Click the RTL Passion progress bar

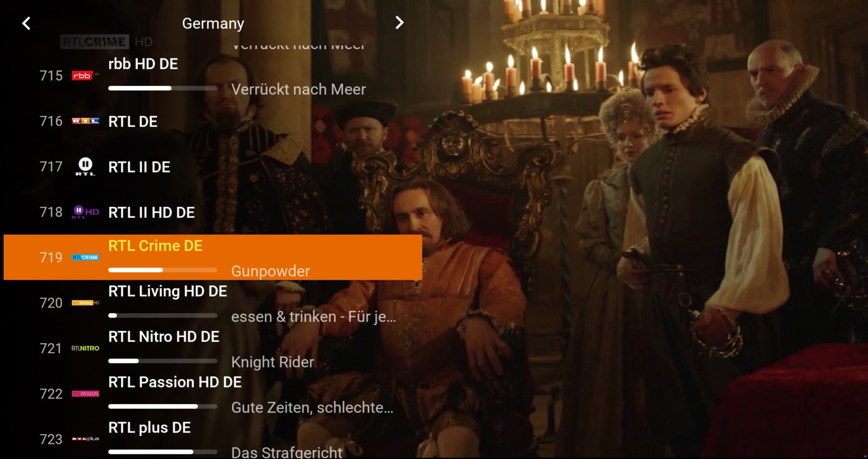(x=163, y=406)
